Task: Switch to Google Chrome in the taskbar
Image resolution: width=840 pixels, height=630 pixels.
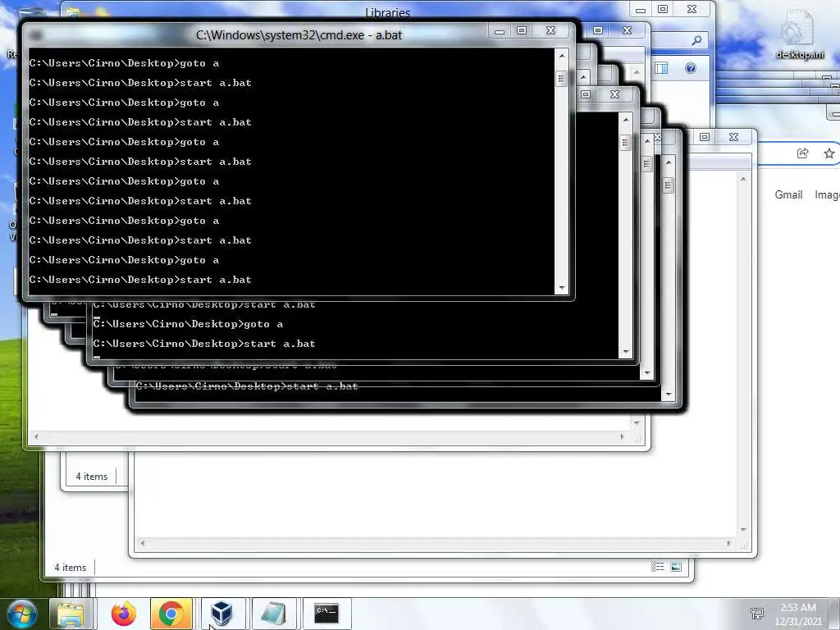Action: coord(171,614)
